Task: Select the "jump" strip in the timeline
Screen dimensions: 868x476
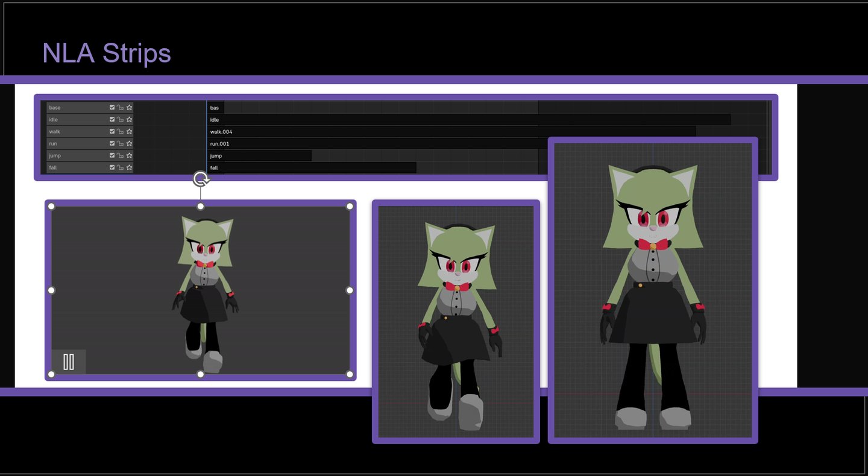Action: tap(260, 155)
